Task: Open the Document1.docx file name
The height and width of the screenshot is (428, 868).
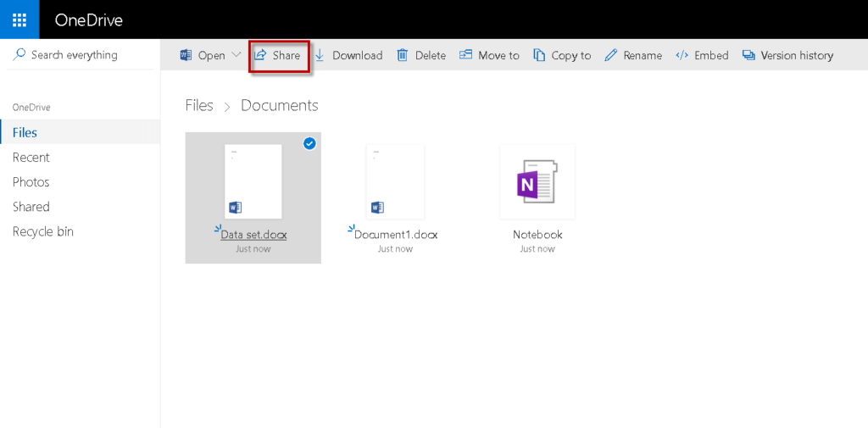Action: [396, 235]
